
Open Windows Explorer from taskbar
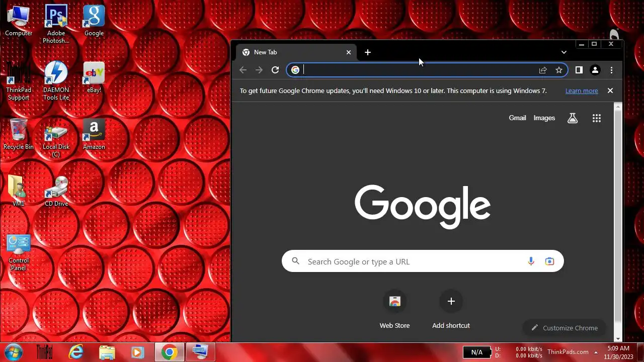click(x=107, y=352)
